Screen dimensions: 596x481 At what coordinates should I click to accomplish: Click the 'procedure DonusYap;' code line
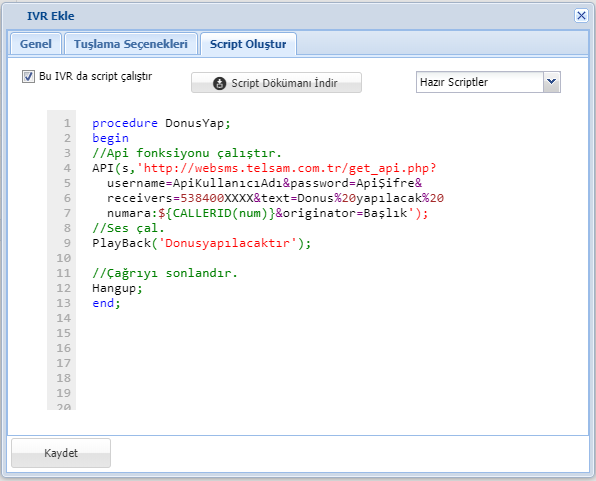[161, 123]
